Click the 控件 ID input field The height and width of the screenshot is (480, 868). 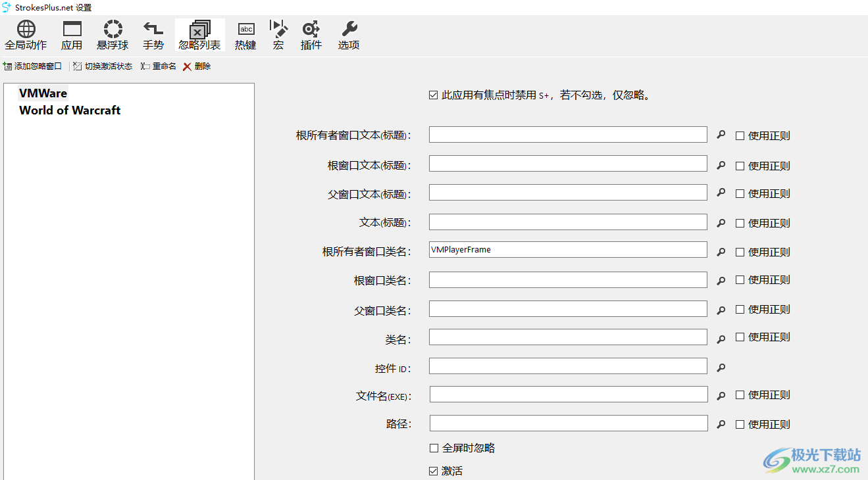click(568, 366)
